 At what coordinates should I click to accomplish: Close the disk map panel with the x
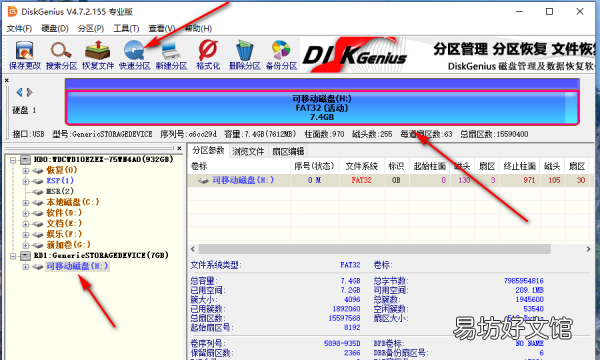click(7, 80)
